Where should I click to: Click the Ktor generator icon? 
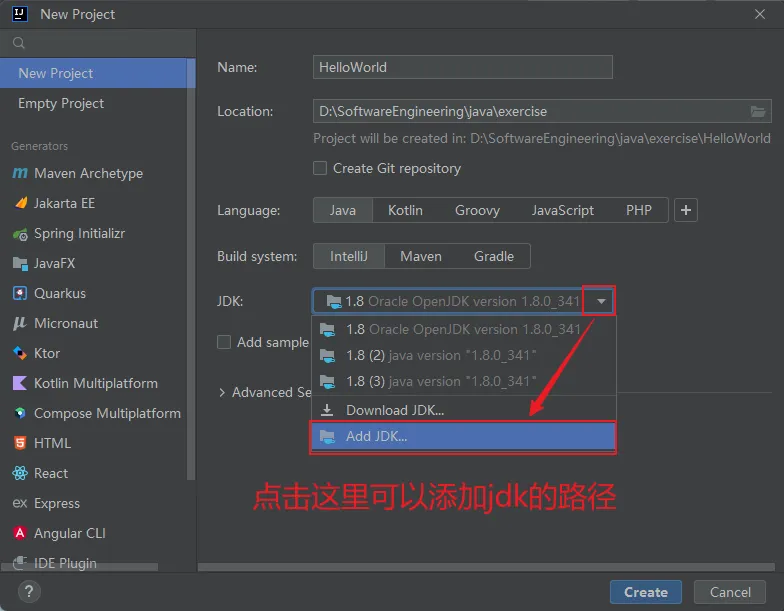[20, 354]
